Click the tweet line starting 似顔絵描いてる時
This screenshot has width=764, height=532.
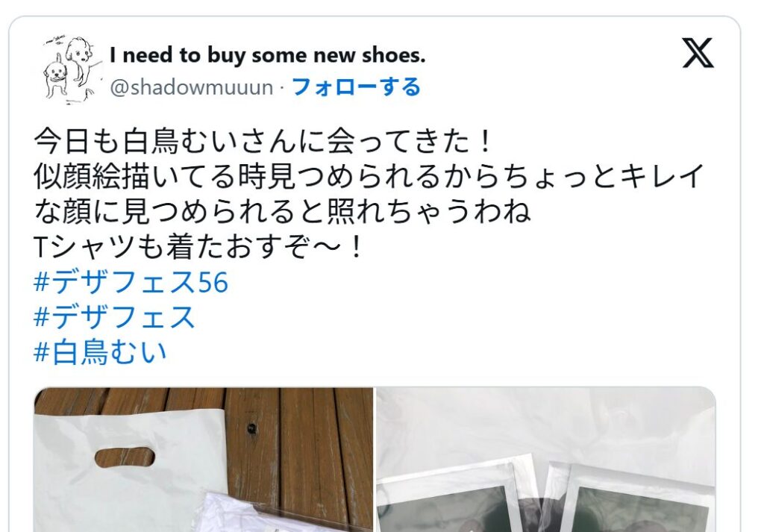pyautogui.click(x=369, y=176)
